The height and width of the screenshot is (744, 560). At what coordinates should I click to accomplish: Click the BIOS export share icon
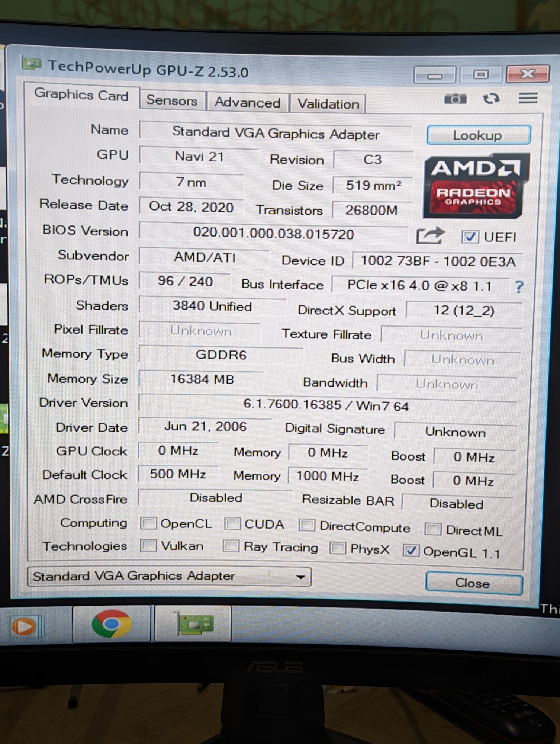coord(430,235)
